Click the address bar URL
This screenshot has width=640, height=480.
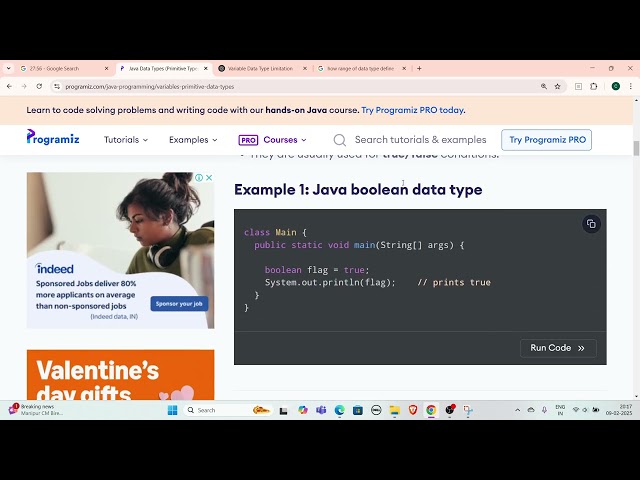coord(150,87)
